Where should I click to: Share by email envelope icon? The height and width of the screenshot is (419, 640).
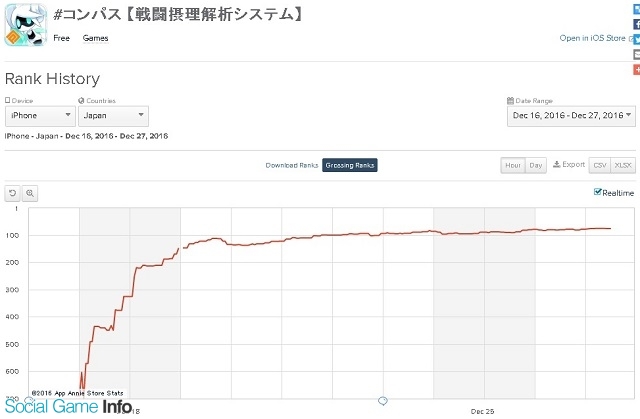(x=636, y=54)
